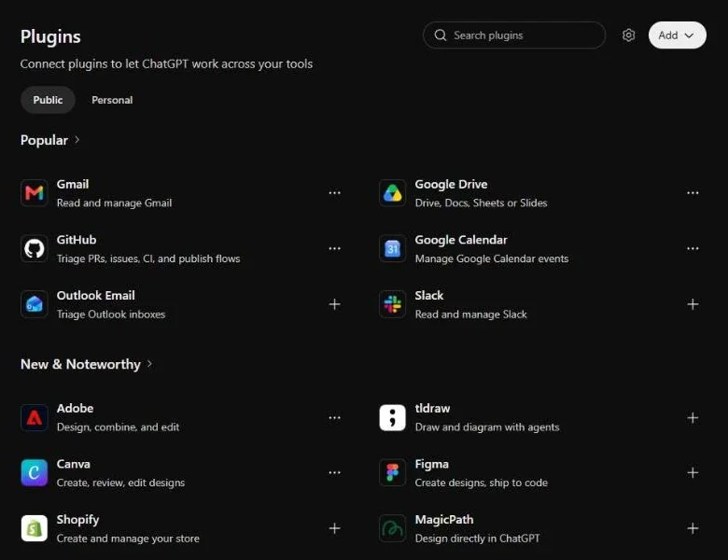Open more options for Google Drive
Viewport: 728px width, 560px height.
click(693, 192)
